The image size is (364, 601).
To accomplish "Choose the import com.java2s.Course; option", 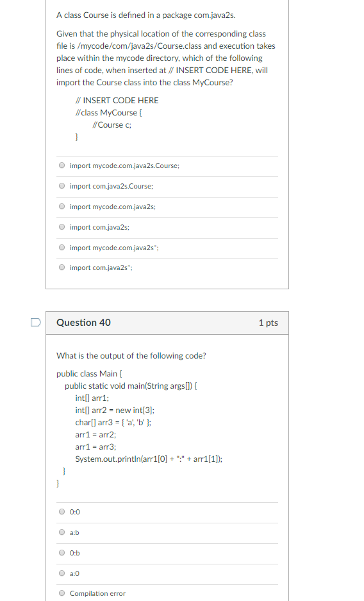I will click(x=62, y=186).
